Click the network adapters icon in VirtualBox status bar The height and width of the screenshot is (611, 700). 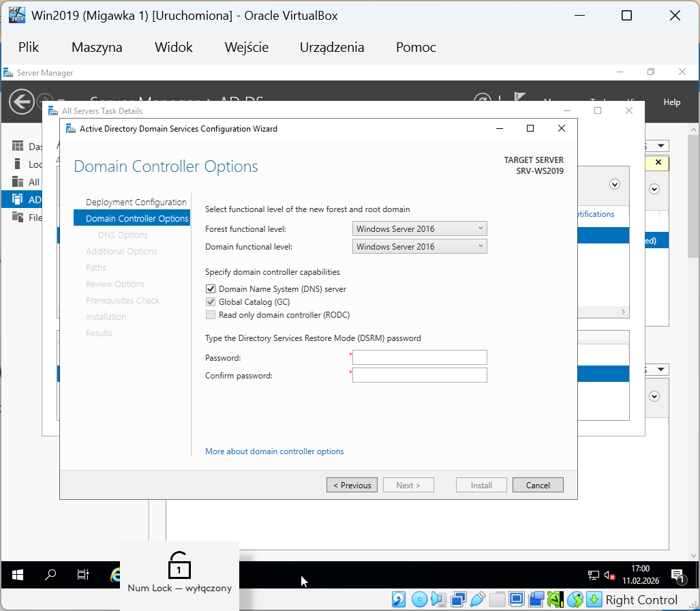(x=458, y=599)
